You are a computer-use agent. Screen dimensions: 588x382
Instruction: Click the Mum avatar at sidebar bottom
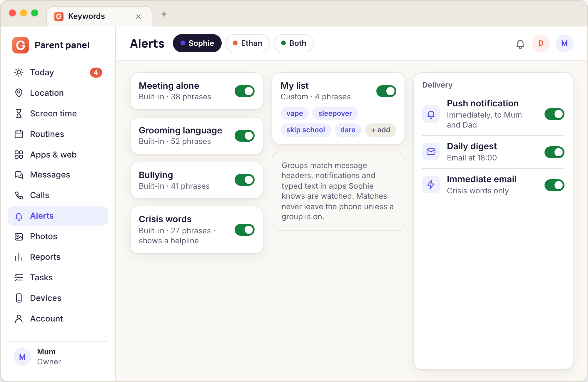22,357
